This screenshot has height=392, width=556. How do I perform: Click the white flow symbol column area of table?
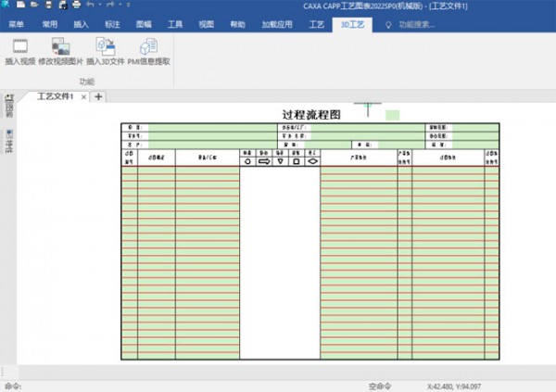pyautogui.click(x=280, y=262)
